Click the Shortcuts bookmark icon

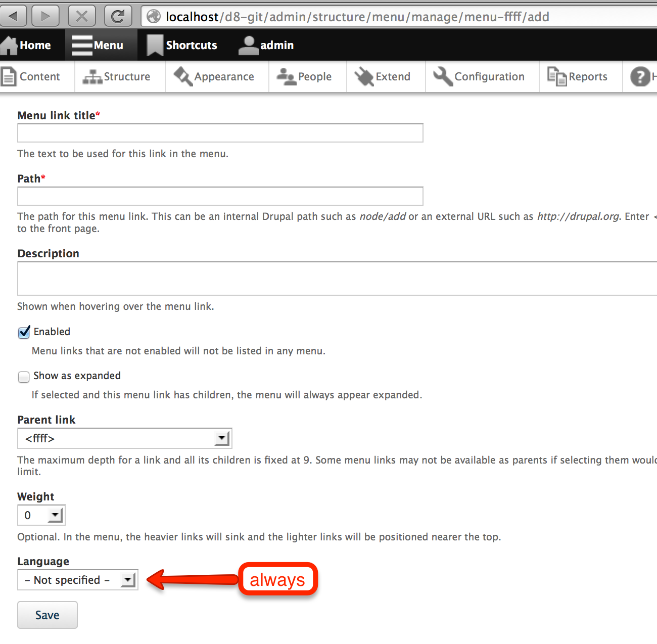(x=155, y=45)
